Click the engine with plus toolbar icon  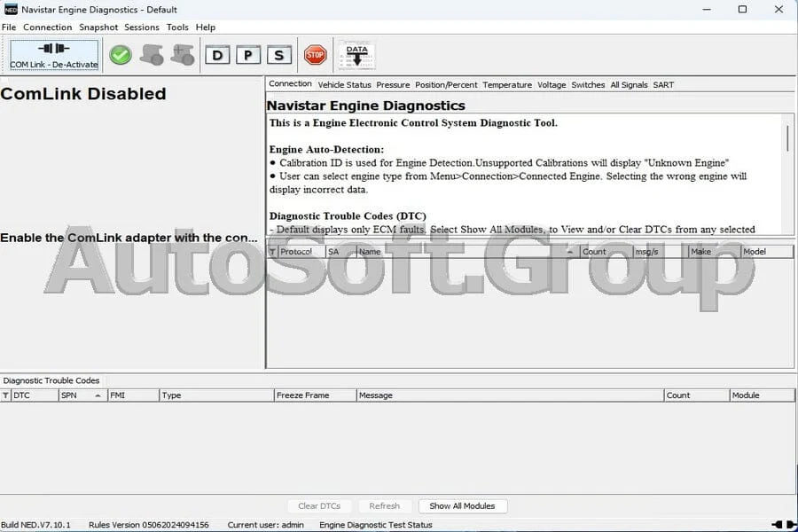click(183, 55)
